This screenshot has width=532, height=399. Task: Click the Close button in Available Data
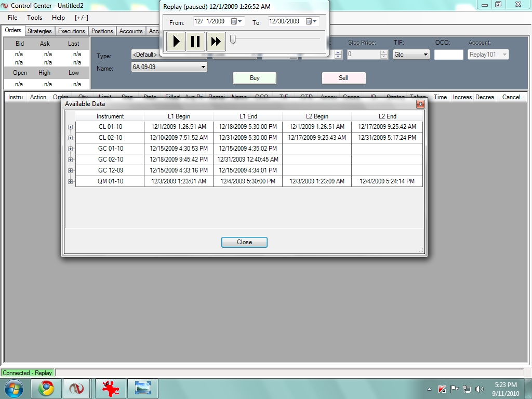tap(244, 242)
